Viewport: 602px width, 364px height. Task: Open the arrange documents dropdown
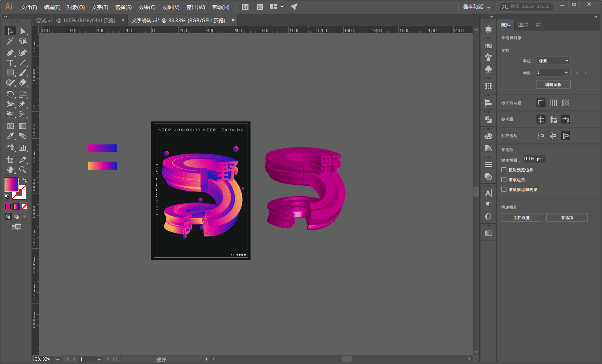tap(276, 7)
